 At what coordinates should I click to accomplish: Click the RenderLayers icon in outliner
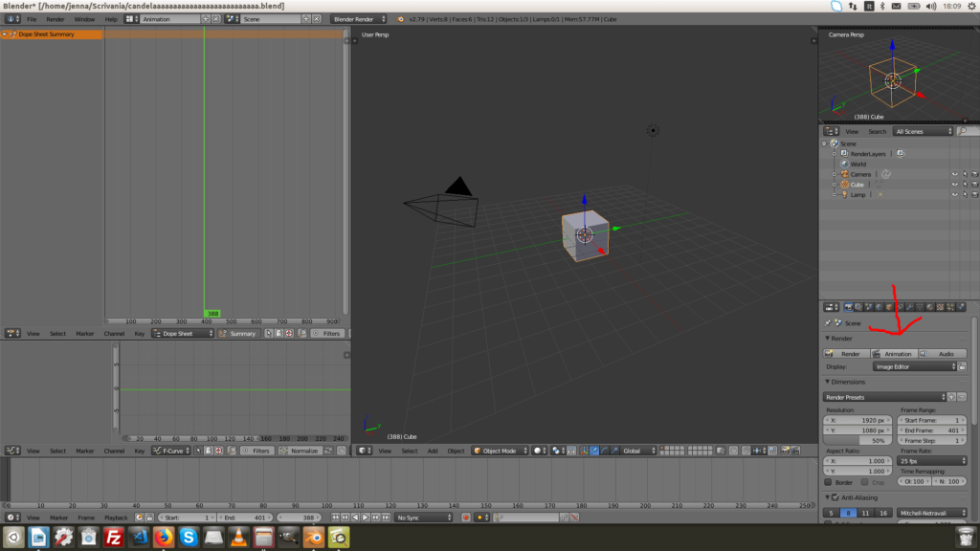coord(844,154)
